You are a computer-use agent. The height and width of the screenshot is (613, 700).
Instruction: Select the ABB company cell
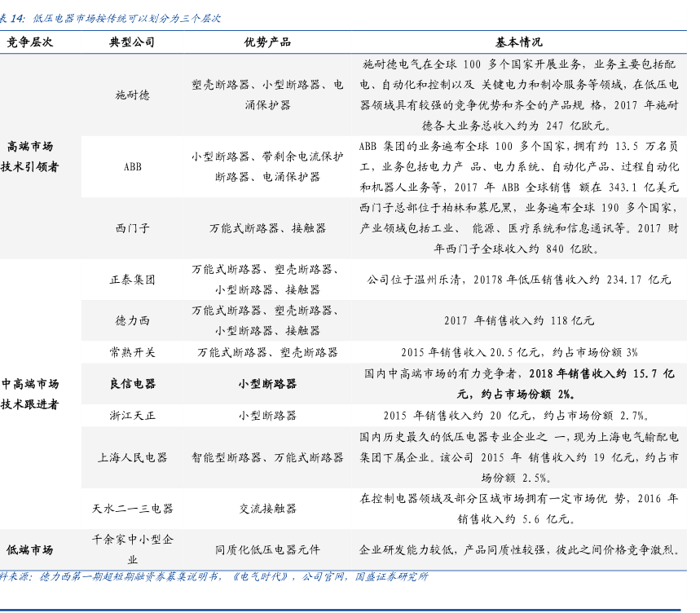pyautogui.click(x=132, y=166)
